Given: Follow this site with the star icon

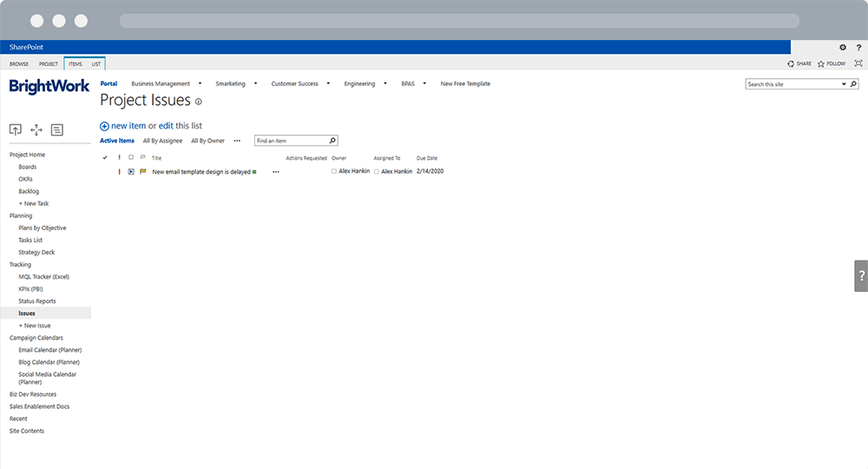Looking at the screenshot, I should (821, 63).
